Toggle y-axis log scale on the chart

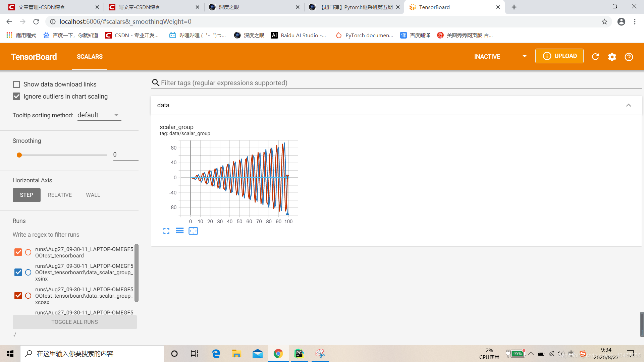(180, 231)
